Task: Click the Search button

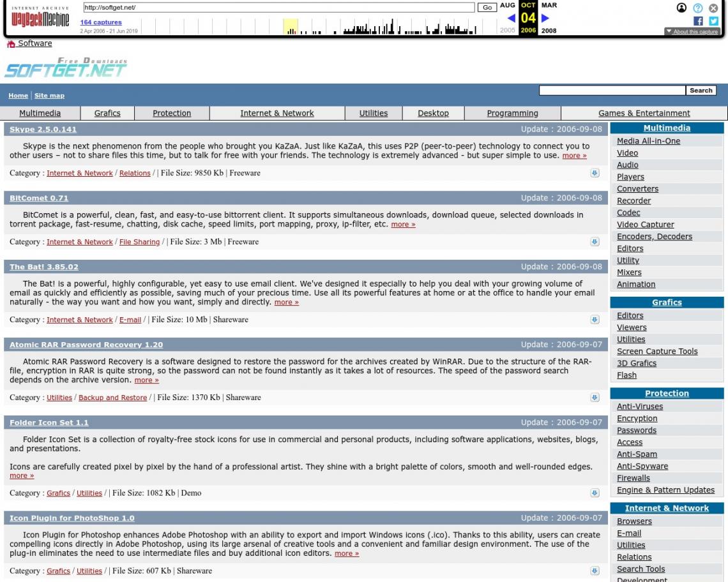Action: (x=701, y=91)
